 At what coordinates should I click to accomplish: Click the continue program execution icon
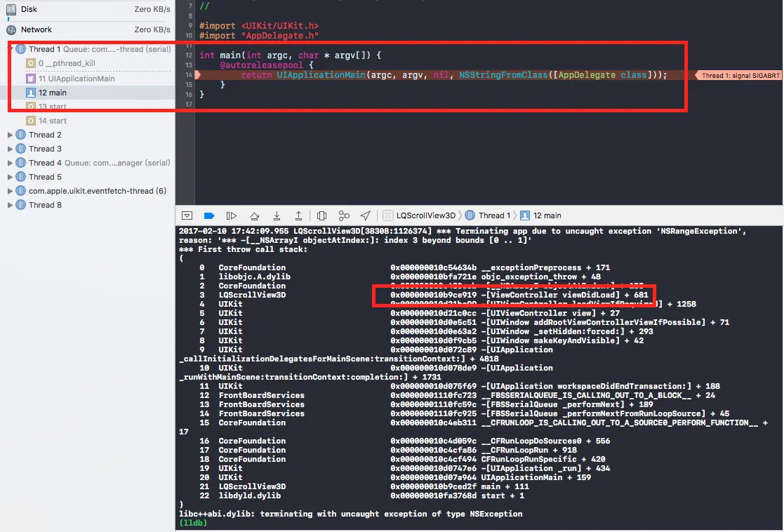[x=231, y=215]
